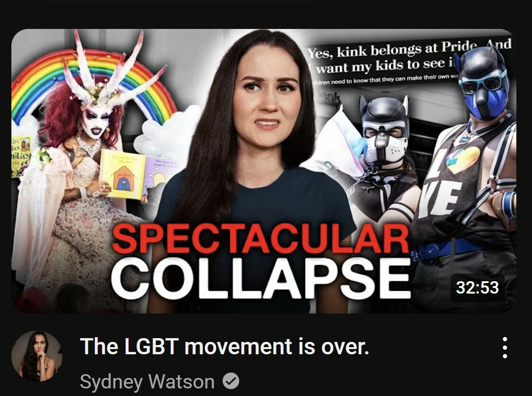
Task: Open the video titled "The LGBT movement is over."
Action: coord(224,347)
